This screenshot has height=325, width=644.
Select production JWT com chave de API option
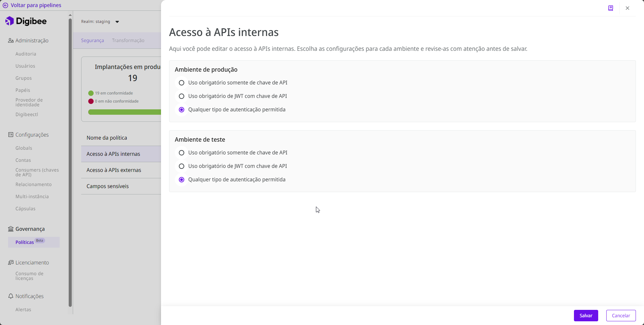[x=182, y=96]
